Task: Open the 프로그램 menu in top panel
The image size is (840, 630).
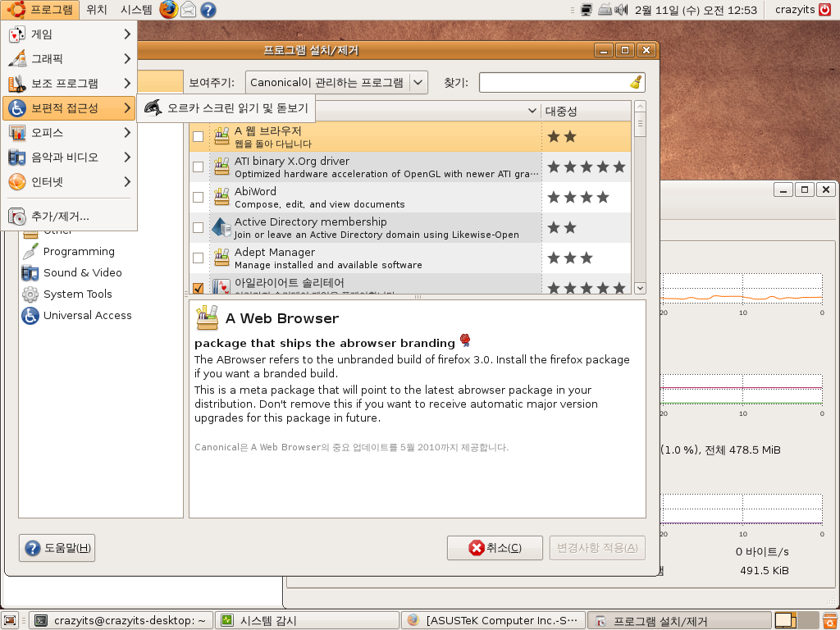Action: [40, 10]
